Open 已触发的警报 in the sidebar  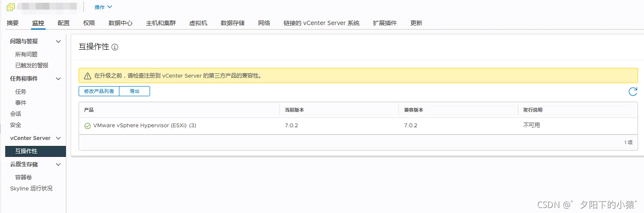coord(32,65)
